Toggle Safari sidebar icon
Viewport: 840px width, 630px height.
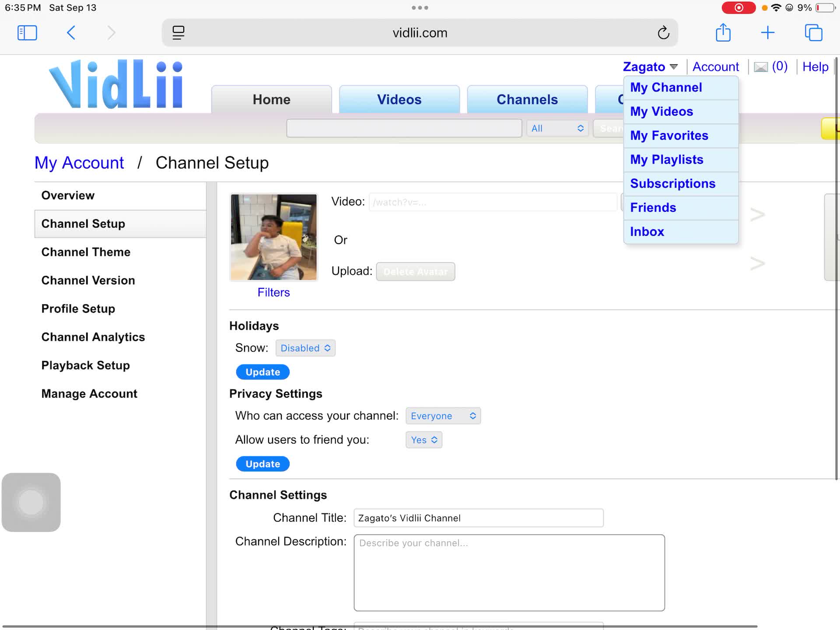point(27,33)
